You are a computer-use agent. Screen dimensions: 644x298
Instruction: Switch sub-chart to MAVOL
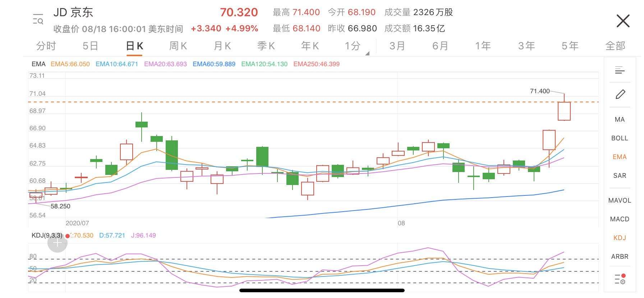620,200
